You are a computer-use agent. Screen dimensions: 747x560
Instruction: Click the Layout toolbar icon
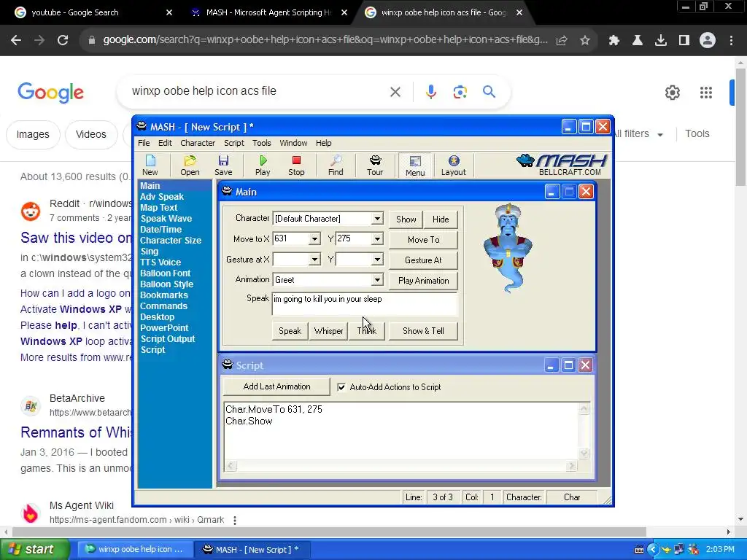pyautogui.click(x=453, y=166)
